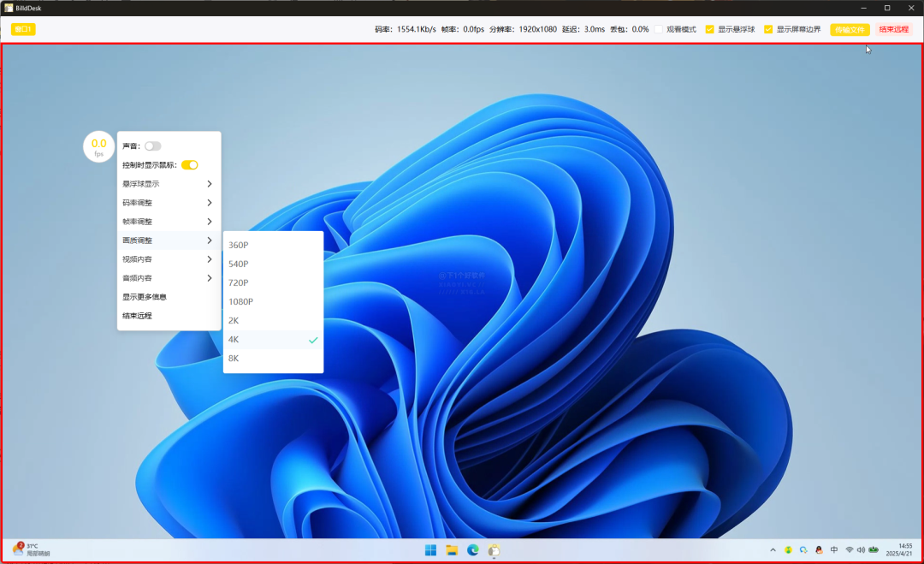Uncheck the 显示屏幕边界 checkbox
924x564 pixels.
[768, 29]
